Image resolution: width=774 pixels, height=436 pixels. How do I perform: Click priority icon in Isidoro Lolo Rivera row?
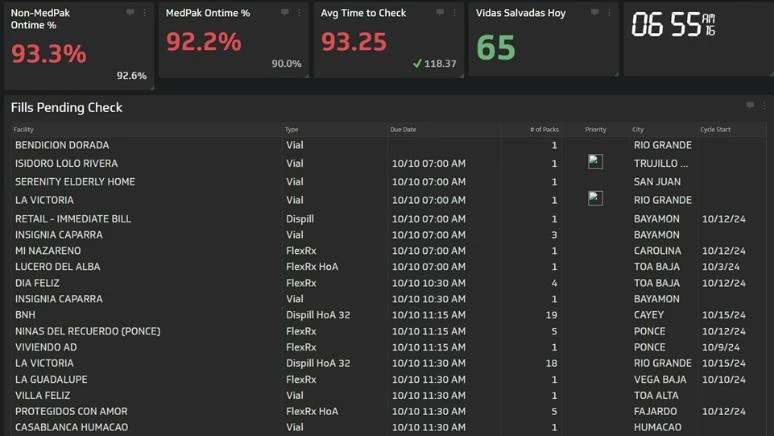(595, 162)
